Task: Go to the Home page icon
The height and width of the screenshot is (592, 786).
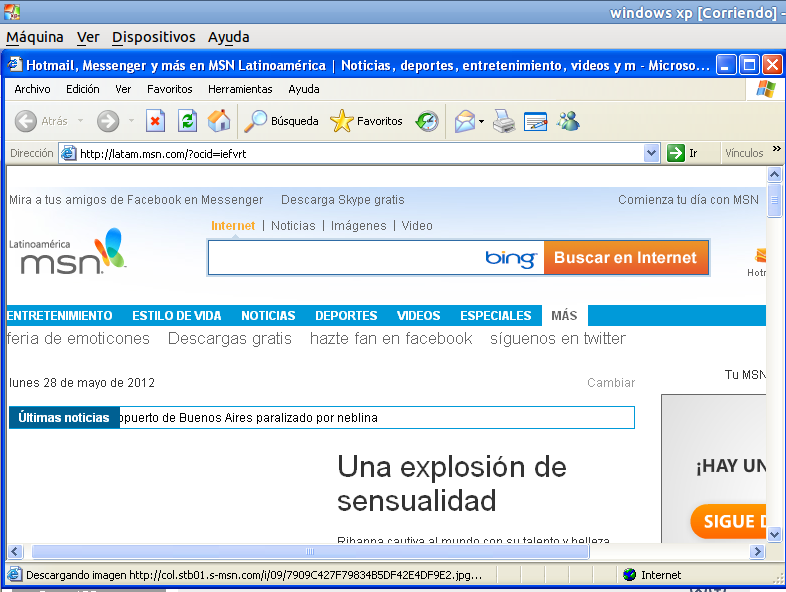Action: pos(219,121)
